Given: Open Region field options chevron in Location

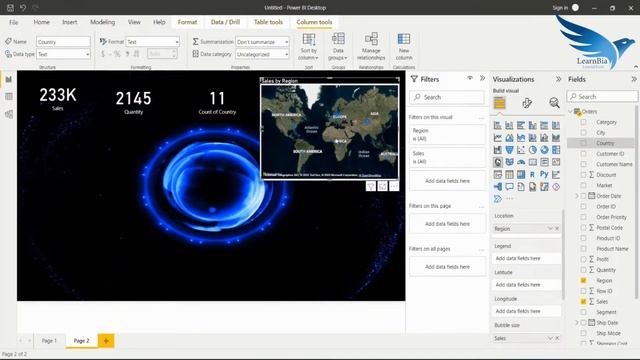Looking at the screenshot, I should coord(550,229).
